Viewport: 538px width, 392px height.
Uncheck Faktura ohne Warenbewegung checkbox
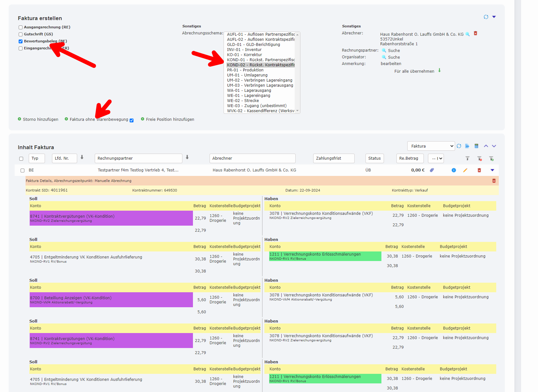pyautogui.click(x=131, y=120)
